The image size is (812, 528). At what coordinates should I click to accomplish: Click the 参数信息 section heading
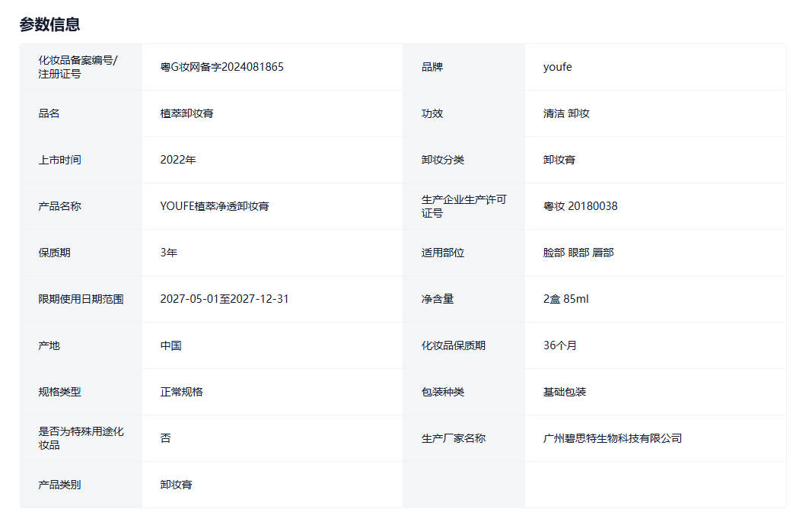(49, 24)
